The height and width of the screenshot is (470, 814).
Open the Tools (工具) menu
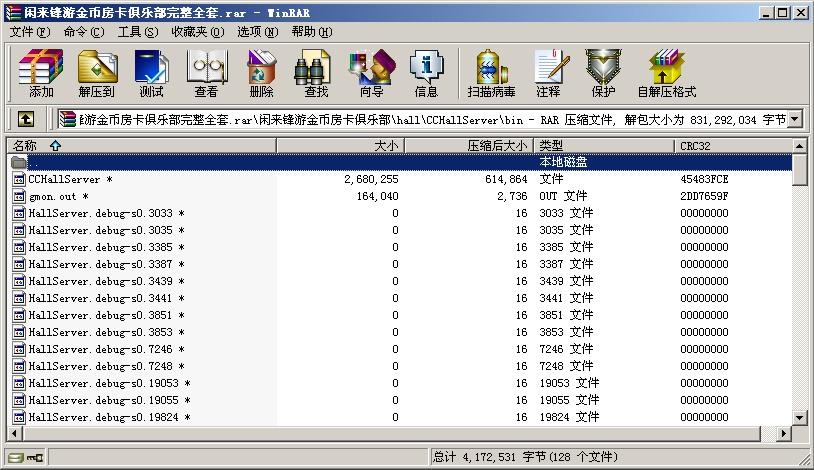pyautogui.click(x=138, y=32)
